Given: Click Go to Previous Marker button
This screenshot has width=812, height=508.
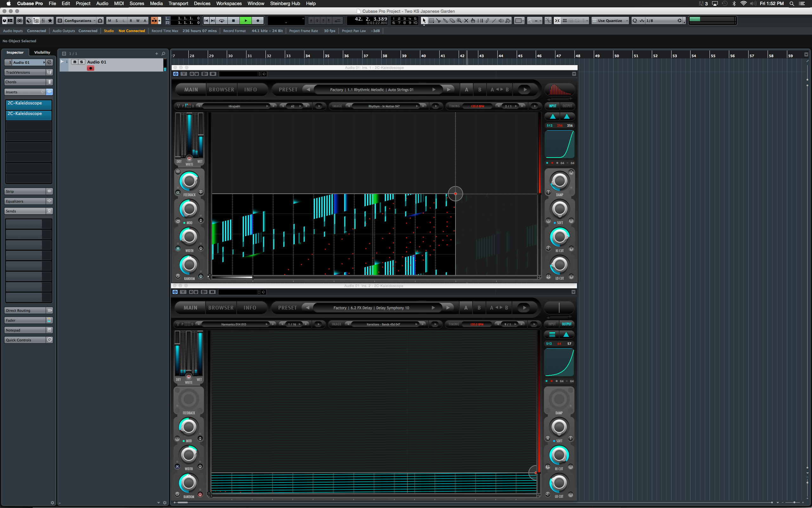Looking at the screenshot, I should pyautogui.click(x=206, y=21).
